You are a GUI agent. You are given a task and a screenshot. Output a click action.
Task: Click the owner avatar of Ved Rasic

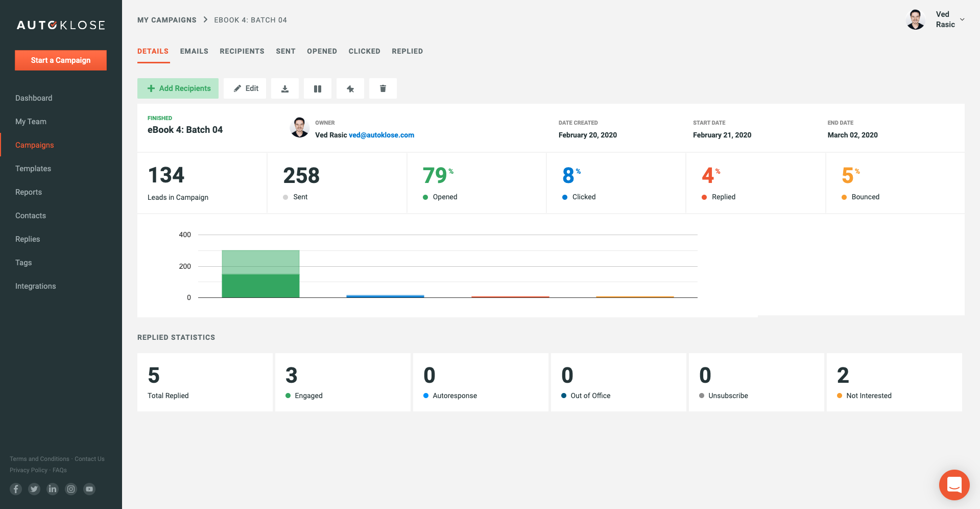300,128
